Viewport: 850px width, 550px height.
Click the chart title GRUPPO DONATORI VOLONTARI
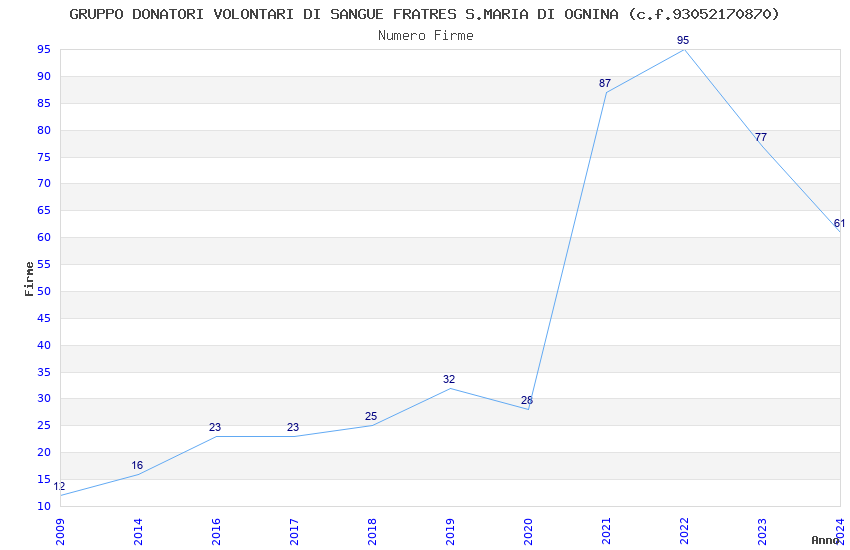coord(424,14)
